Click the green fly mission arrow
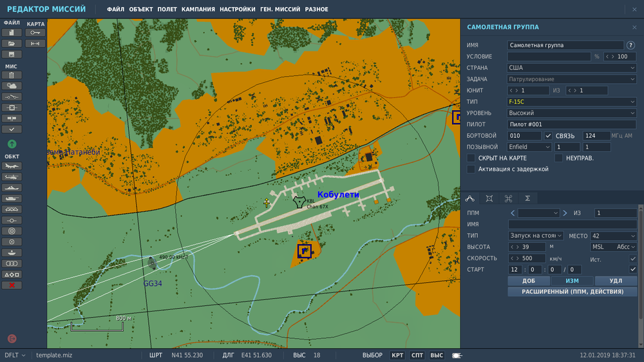The width and height of the screenshot is (644, 362). [x=12, y=144]
